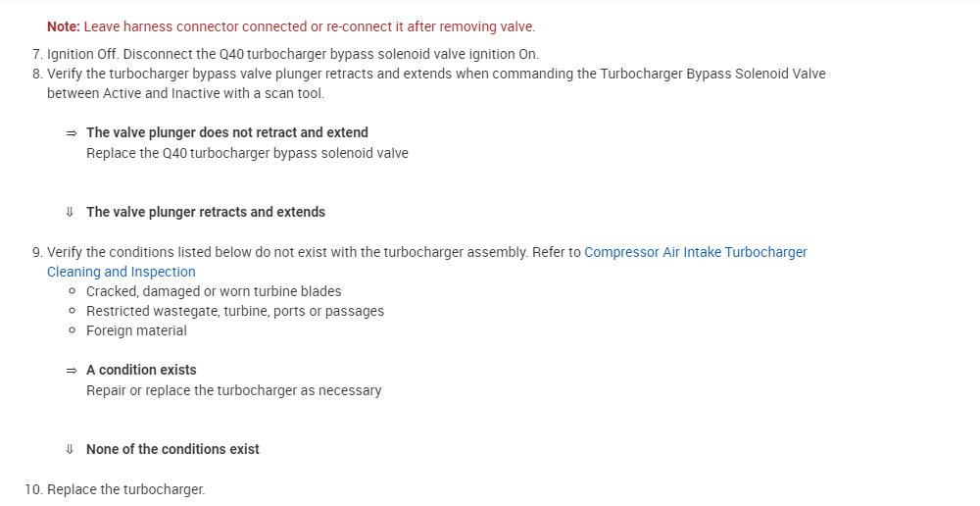Click the down arrow beside "plunger retracts and extends"
This screenshot has width=980, height=506.
[x=71, y=212]
